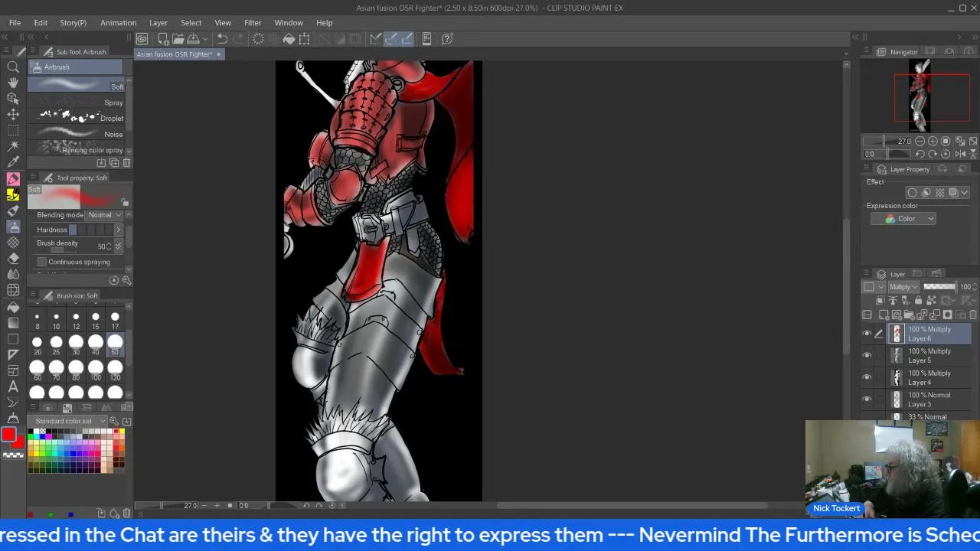Click the red main color swatch
The height and width of the screenshot is (551, 980).
pyautogui.click(x=8, y=435)
